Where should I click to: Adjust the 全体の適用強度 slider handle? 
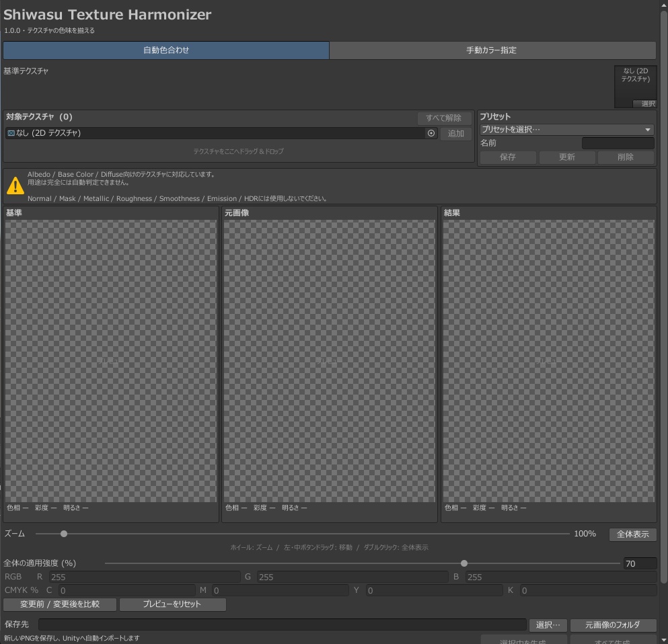(x=464, y=563)
